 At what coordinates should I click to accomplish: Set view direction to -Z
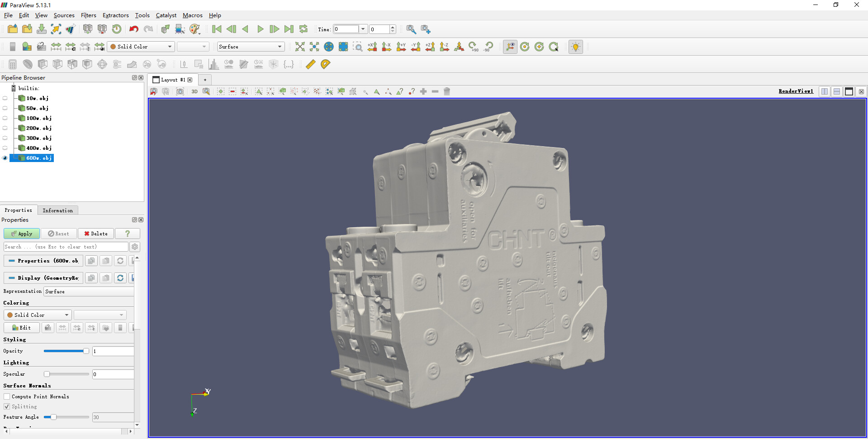click(445, 47)
